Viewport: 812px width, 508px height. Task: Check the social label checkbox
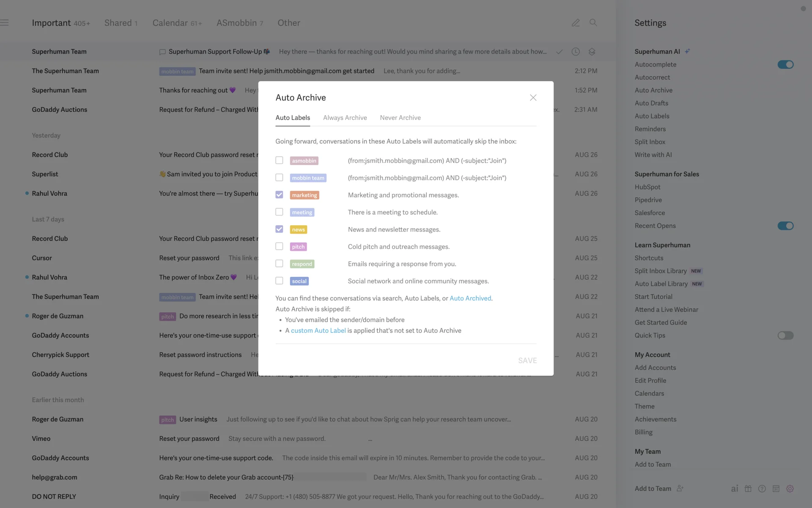pyautogui.click(x=279, y=281)
